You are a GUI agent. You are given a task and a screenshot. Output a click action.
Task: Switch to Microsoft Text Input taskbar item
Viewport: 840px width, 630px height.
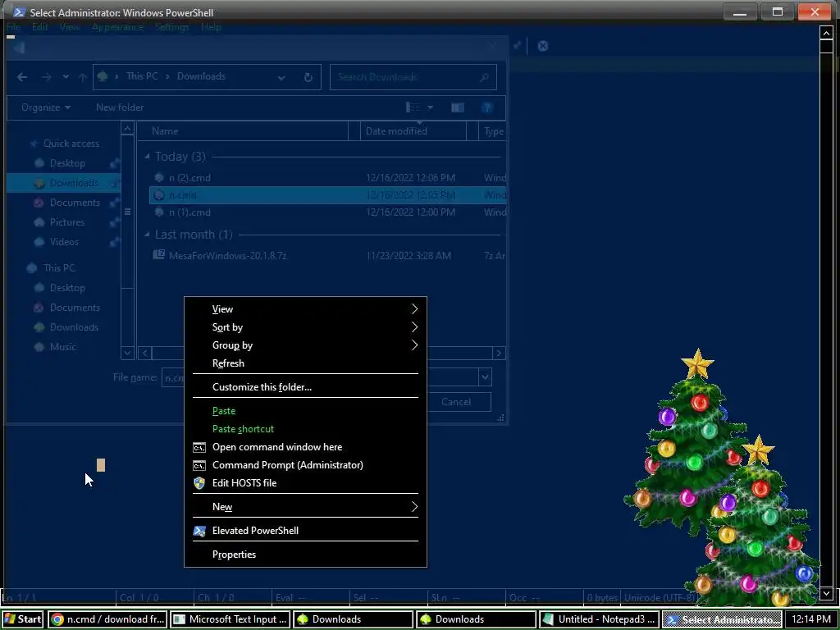click(x=231, y=620)
